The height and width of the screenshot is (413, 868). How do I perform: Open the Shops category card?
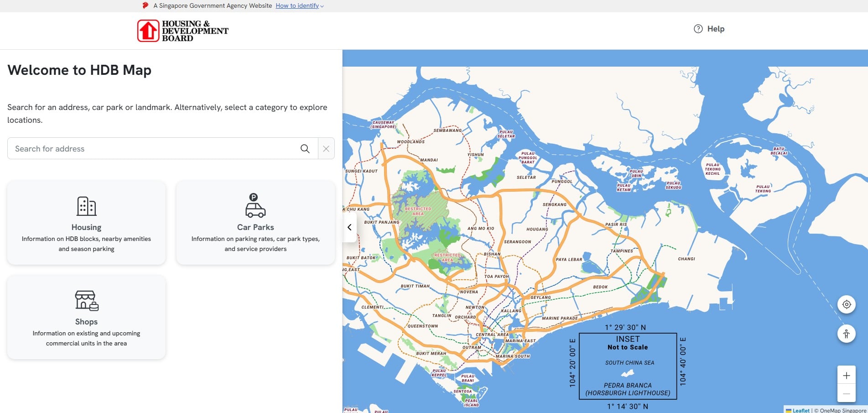tap(86, 317)
